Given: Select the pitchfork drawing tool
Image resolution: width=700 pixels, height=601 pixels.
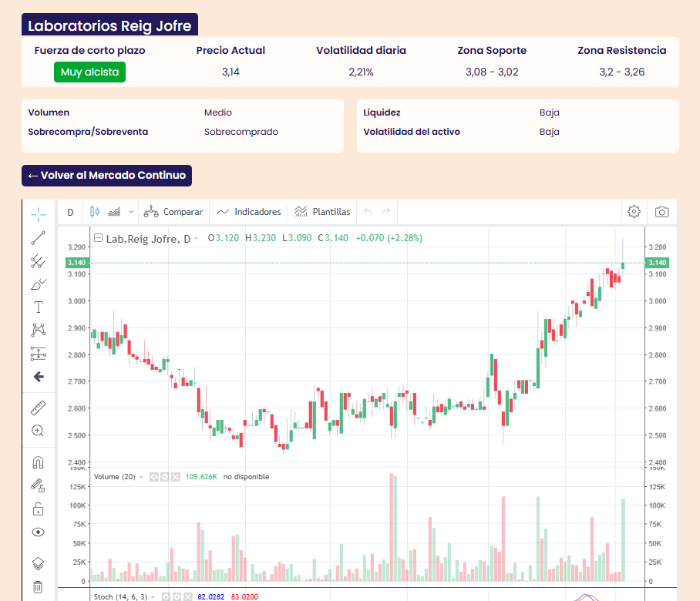Looking at the screenshot, I should (39, 261).
